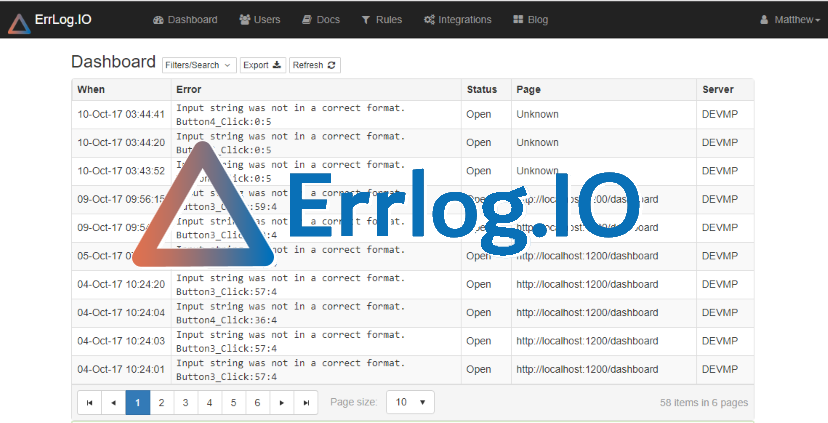
Task: Open the Page size dropdown
Action: (x=410, y=402)
